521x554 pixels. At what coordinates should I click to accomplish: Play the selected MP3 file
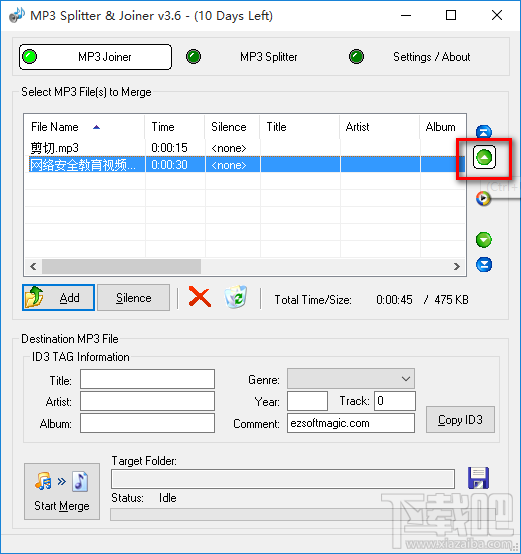tap(483, 198)
